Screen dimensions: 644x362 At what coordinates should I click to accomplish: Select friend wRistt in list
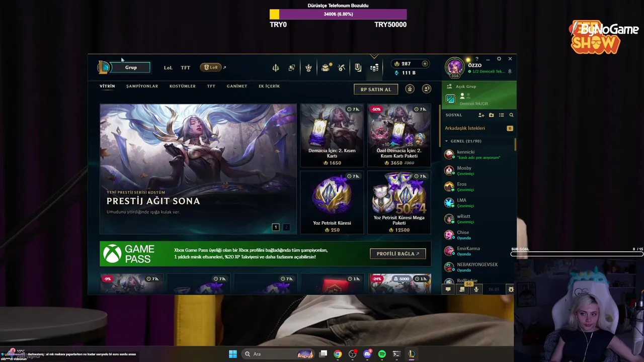pyautogui.click(x=478, y=219)
